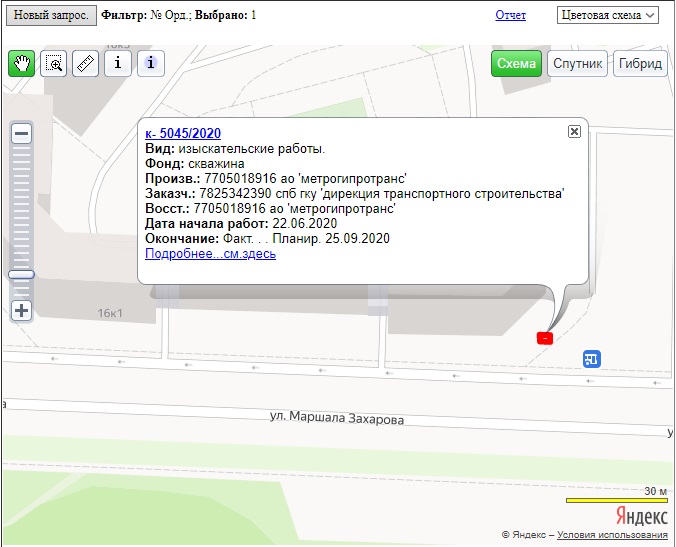Click the plus zoom in button
This screenshot has height=547, width=676.
tap(21, 310)
